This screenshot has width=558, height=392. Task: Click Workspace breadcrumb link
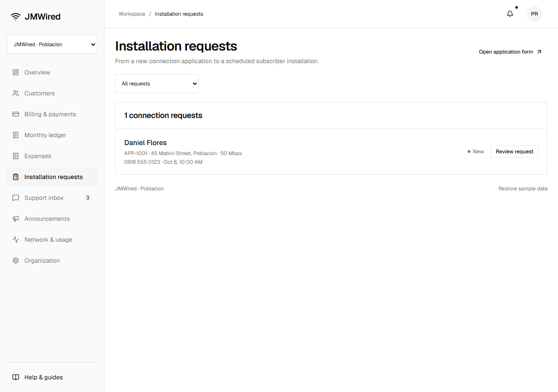132,14
